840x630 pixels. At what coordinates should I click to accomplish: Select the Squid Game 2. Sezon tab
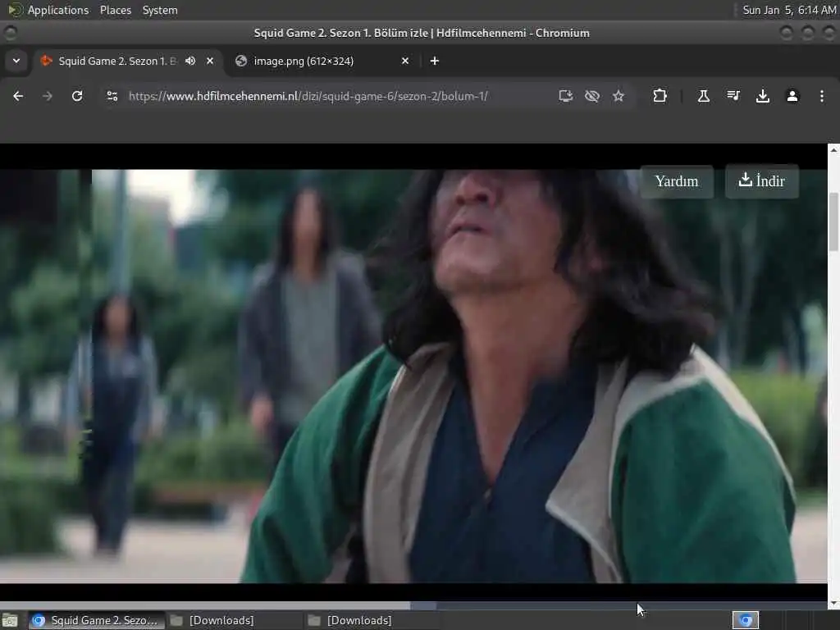[116, 61]
